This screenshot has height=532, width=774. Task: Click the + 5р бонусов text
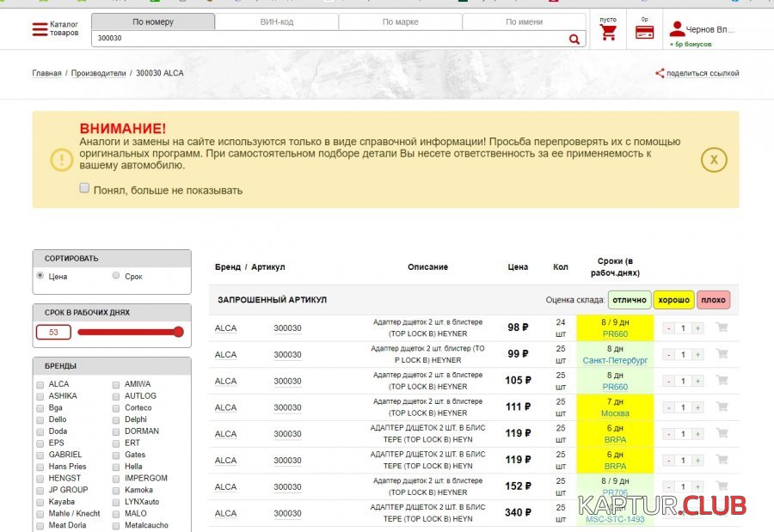pos(691,44)
